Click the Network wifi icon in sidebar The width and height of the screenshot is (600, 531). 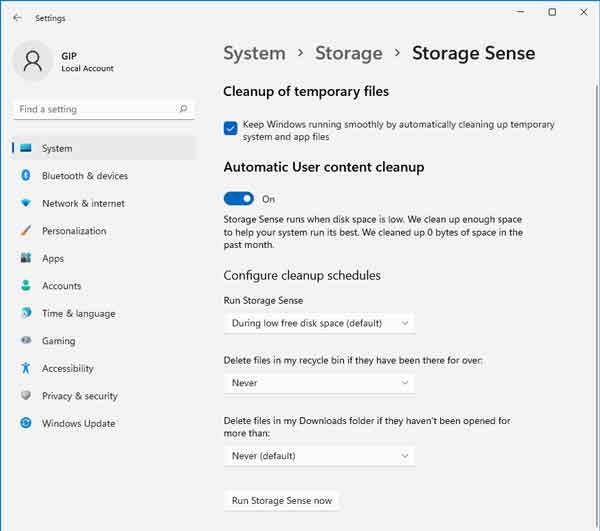[26, 203]
